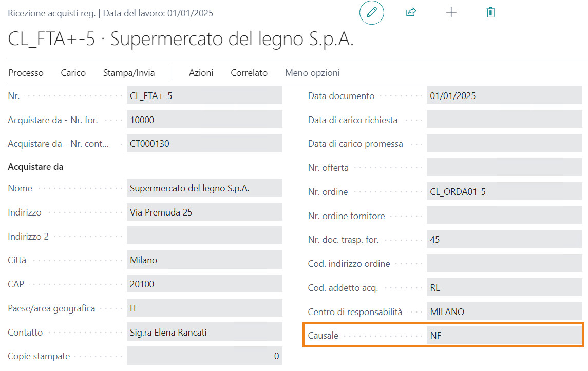Open the Stampa/Invia menu
Screen dimensions: 588x371
pyautogui.click(x=129, y=73)
